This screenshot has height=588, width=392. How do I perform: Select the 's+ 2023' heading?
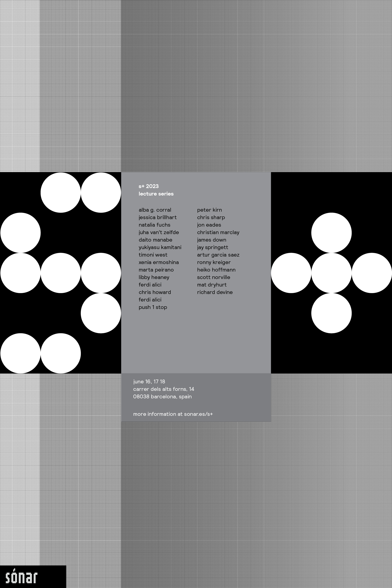click(149, 186)
